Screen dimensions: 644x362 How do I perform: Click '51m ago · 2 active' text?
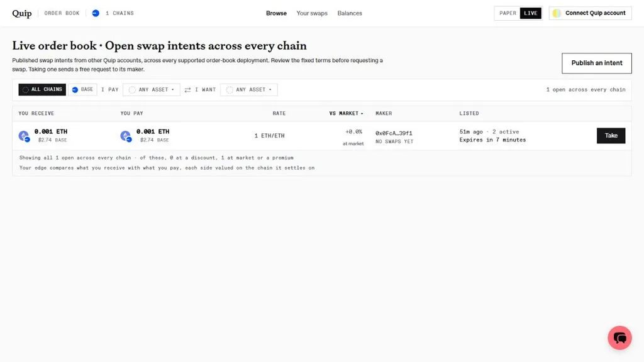(489, 132)
